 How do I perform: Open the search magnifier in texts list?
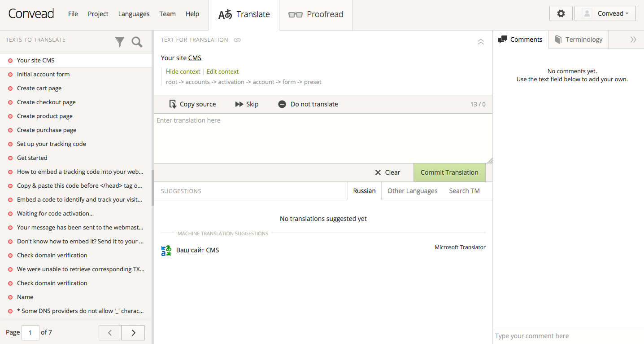137,42
